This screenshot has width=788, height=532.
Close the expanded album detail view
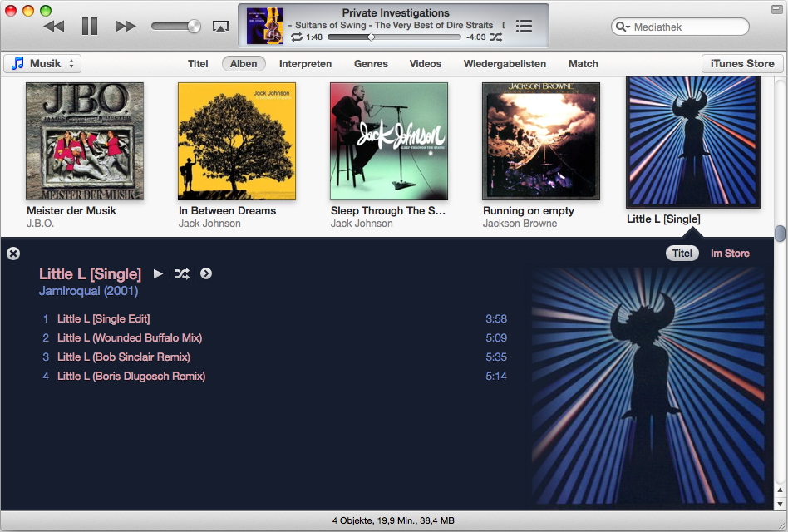tap(13, 254)
